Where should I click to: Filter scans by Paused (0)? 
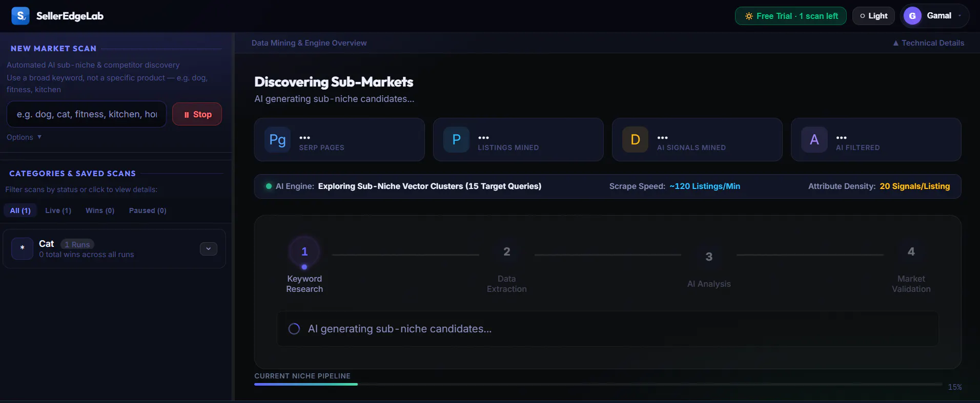point(148,210)
